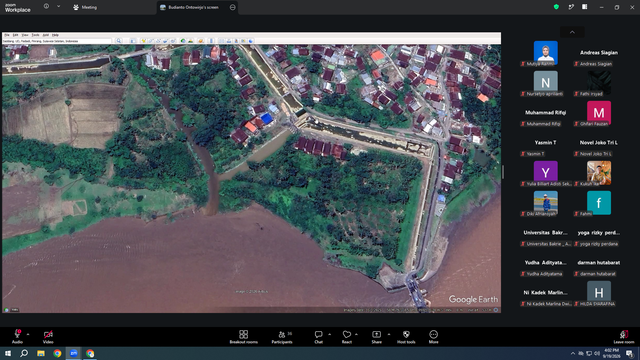Collapse the participant gallery with the up chevron
Image resolution: width=640 pixels, height=360 pixels.
572,32
